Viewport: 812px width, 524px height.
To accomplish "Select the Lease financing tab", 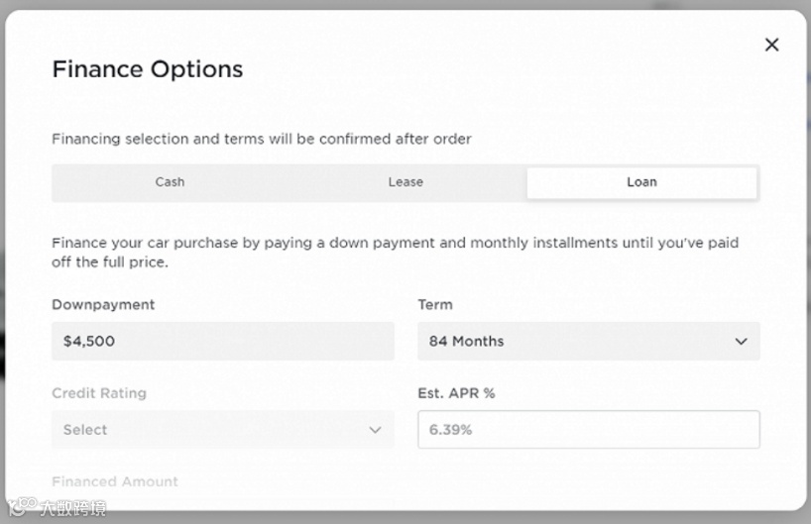I will pos(406,182).
